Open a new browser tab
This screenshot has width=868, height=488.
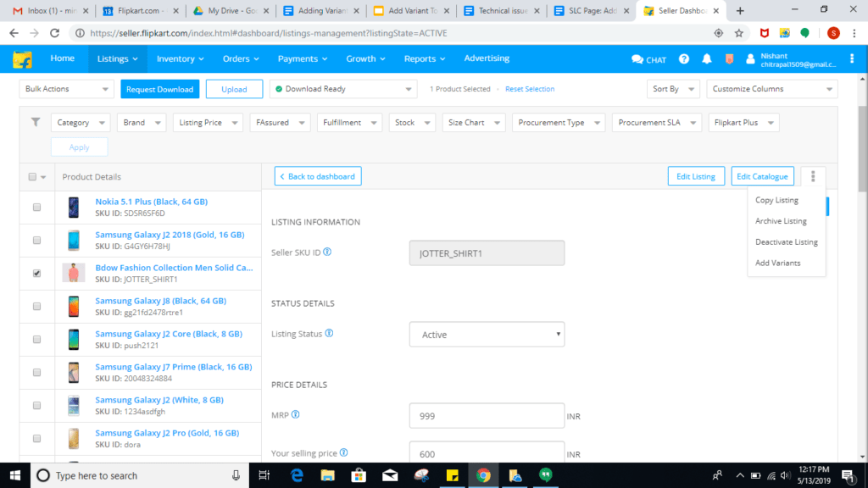coord(740,11)
